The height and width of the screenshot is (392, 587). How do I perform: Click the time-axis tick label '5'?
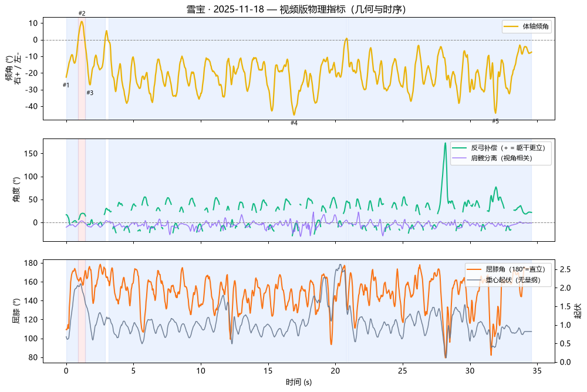[133, 371]
